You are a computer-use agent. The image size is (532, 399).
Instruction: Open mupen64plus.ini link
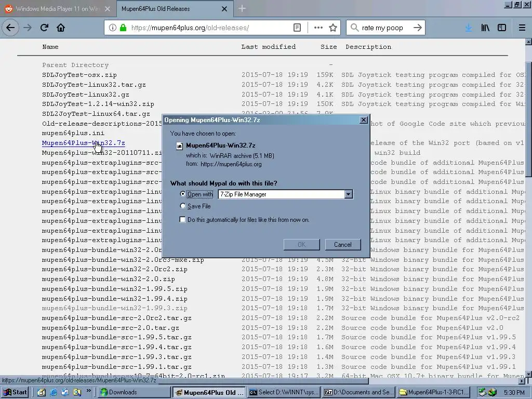73,133
